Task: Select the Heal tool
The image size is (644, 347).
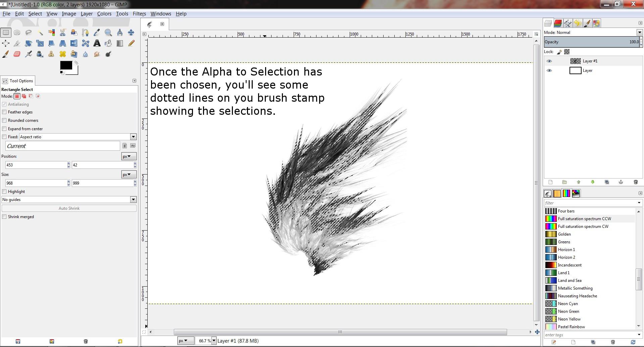Action: pyautogui.click(x=63, y=54)
